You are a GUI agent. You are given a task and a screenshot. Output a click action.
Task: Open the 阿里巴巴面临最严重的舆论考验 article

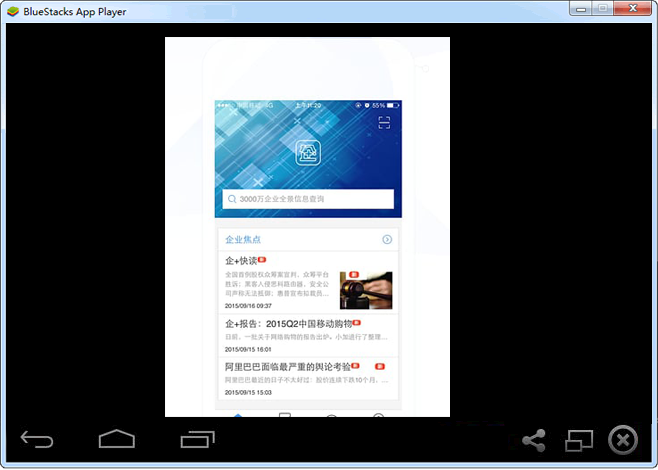[x=295, y=367]
